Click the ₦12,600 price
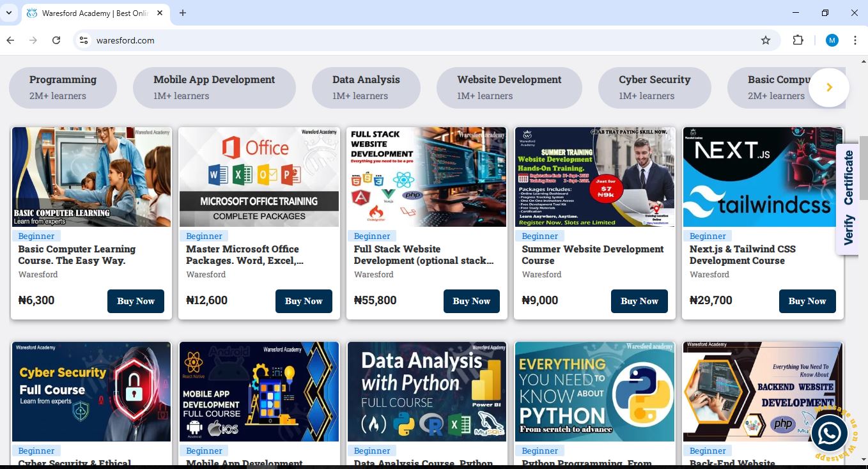The width and height of the screenshot is (868, 469). (206, 300)
